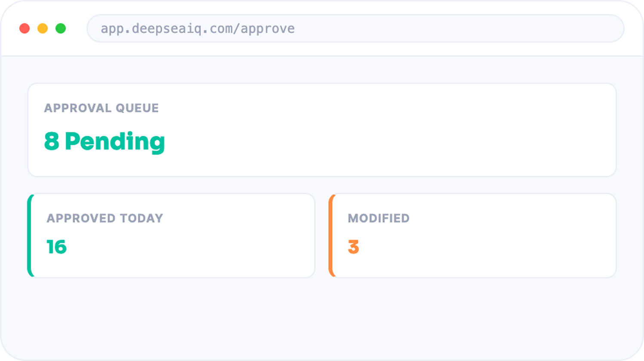Focus the app.deepseaiq.com/approve address bar
This screenshot has height=361, width=644.
click(x=355, y=28)
